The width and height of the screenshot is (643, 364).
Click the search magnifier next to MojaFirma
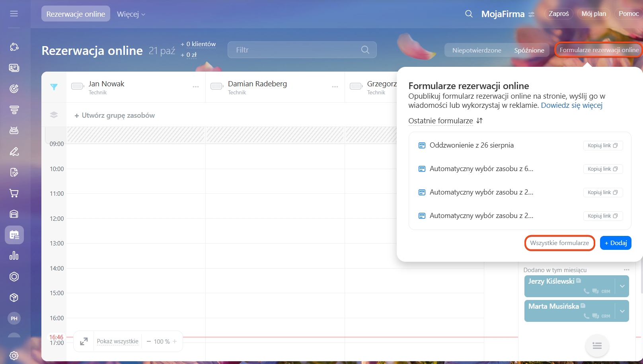[x=469, y=14]
